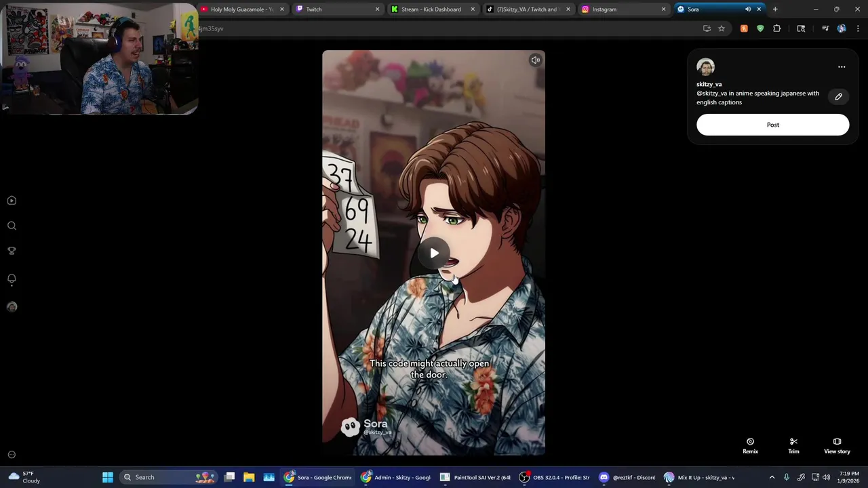Open the Remix option
Viewport: 868px width, 488px height.
click(x=750, y=445)
